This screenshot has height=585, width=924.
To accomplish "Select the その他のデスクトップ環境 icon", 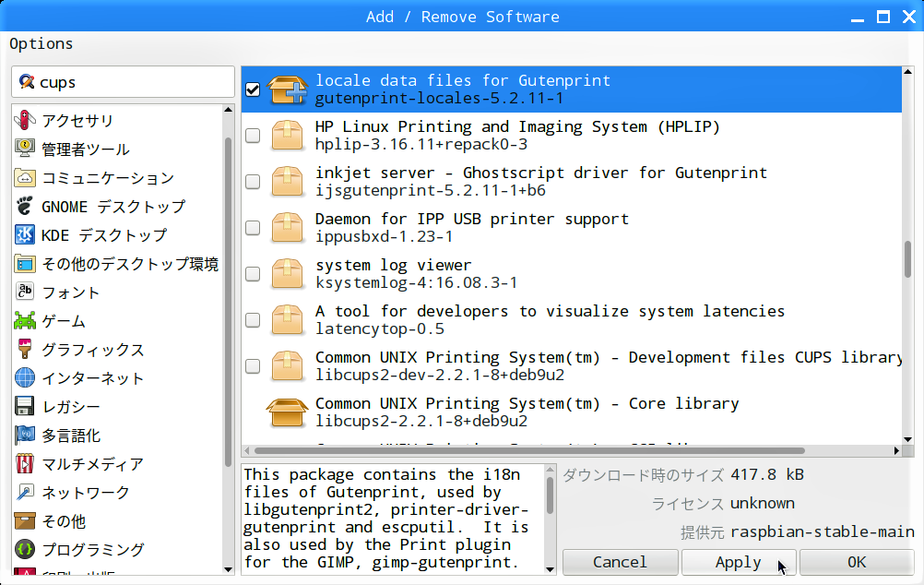I will click(25, 264).
